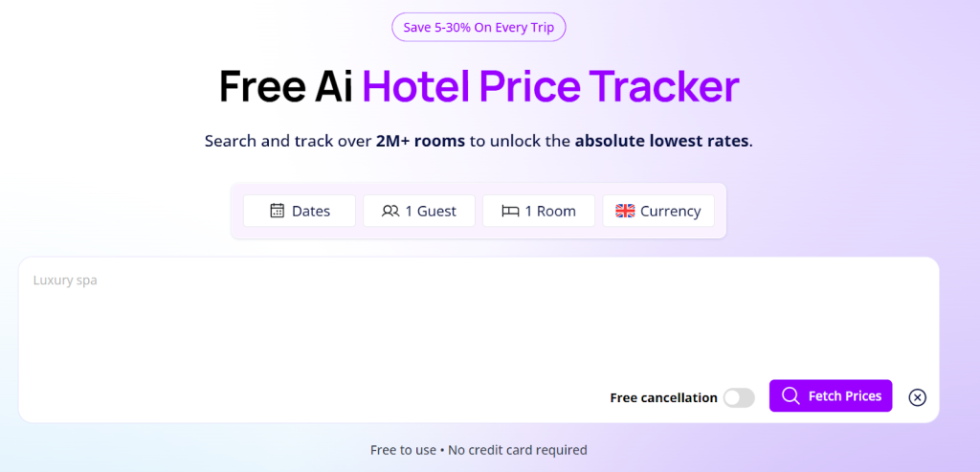Expand the 1 Room selector

[x=539, y=211]
